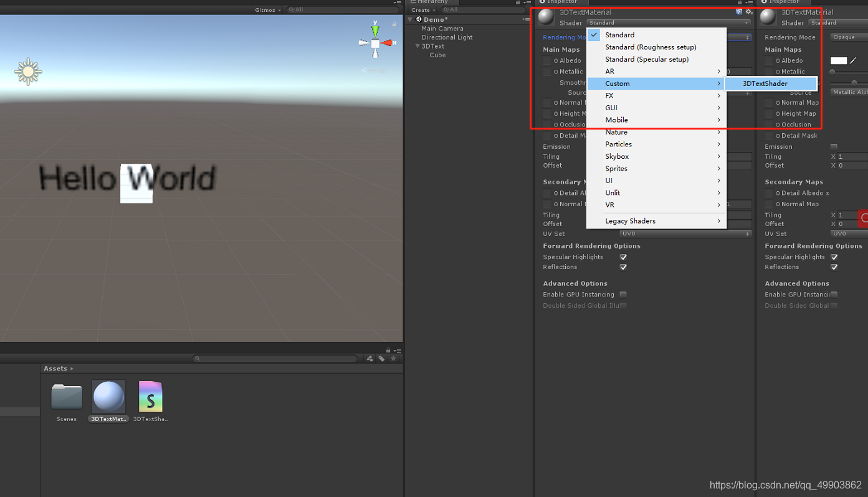
Task: Click the material help book icon in Inspector
Action: (x=739, y=11)
